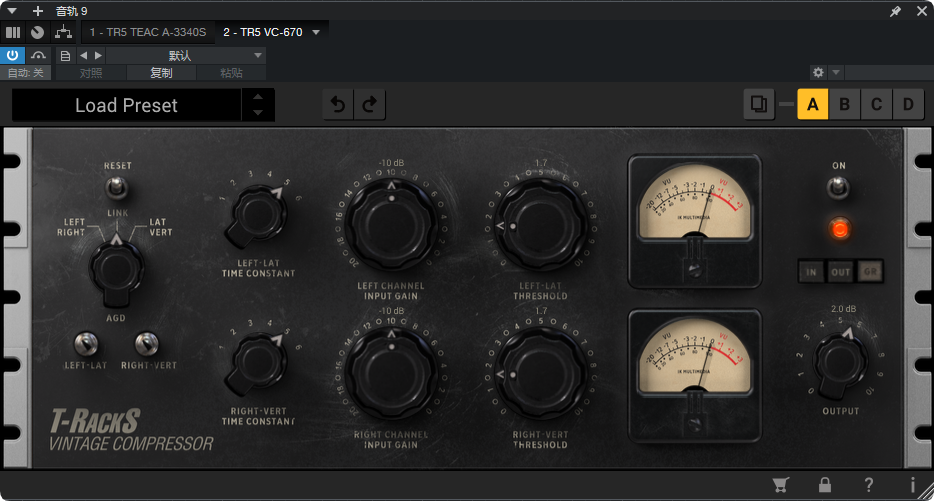934x501 pixels.
Task: Select preset slot D
Action: tap(908, 104)
